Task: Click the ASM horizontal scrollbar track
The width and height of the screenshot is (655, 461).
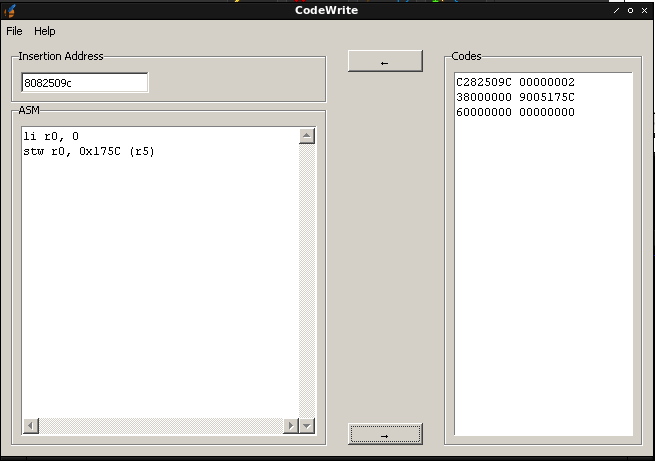Action: pyautogui.click(x=161, y=426)
